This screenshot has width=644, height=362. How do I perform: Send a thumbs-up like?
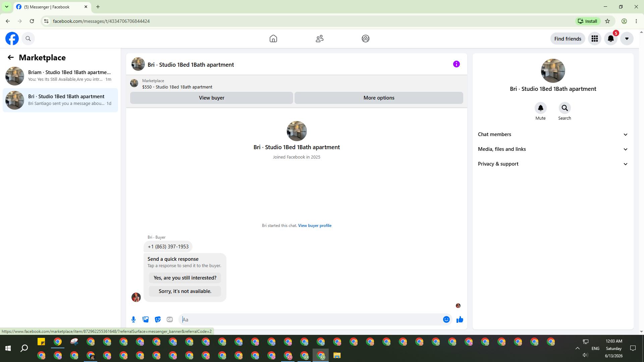coord(460,319)
